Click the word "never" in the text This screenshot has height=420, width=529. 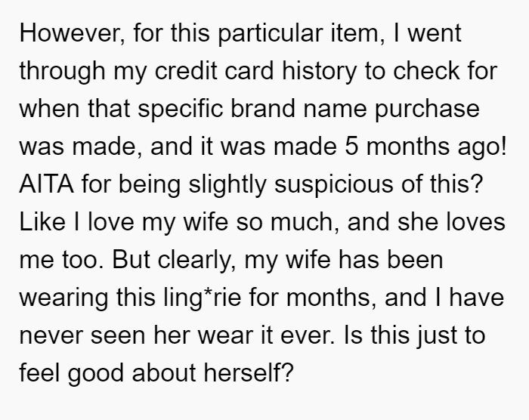pyautogui.click(x=51, y=336)
